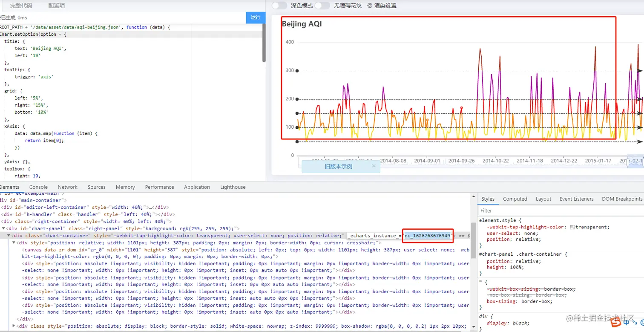
Task: Click the blue 运行 button
Action: pos(256,17)
